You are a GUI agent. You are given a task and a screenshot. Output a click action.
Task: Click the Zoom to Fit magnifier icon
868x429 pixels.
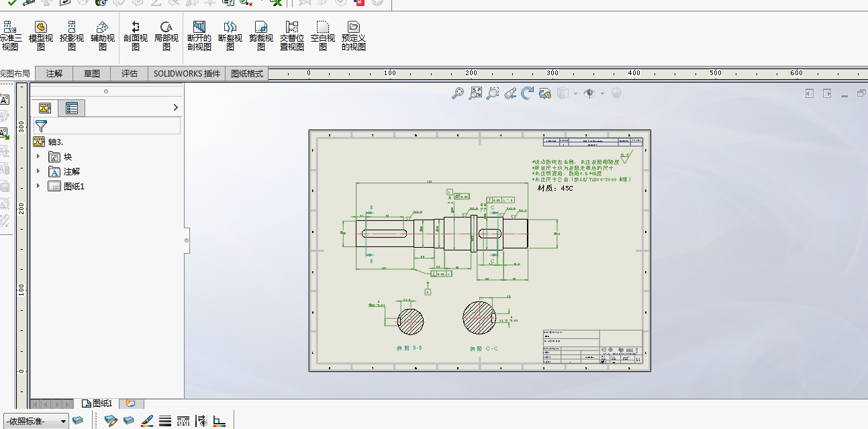pos(458,94)
